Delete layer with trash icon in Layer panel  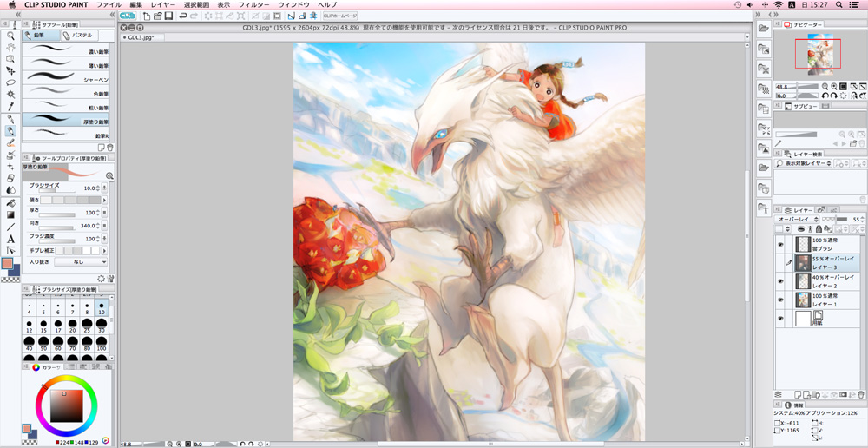point(859,394)
